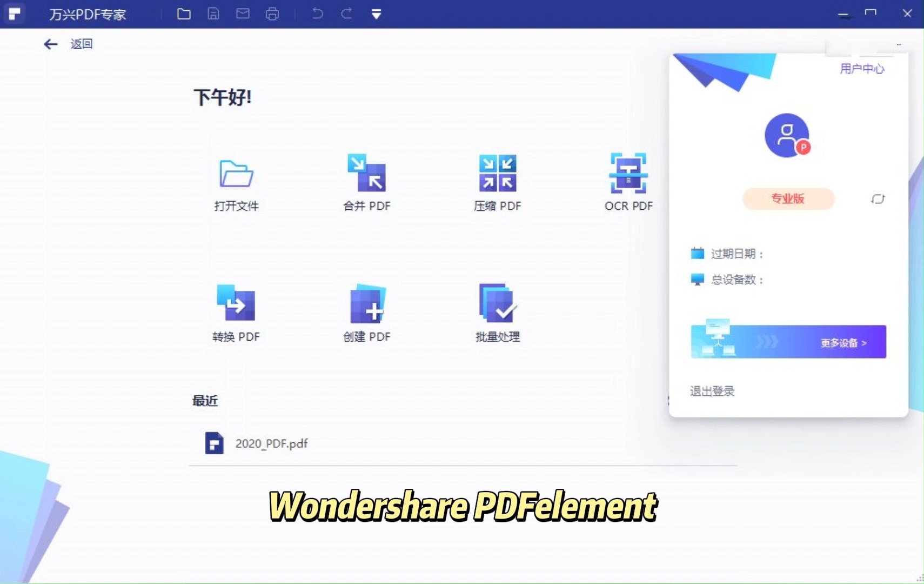924x584 pixels.
Task: Click the email envelope icon in title bar
Action: (x=243, y=14)
